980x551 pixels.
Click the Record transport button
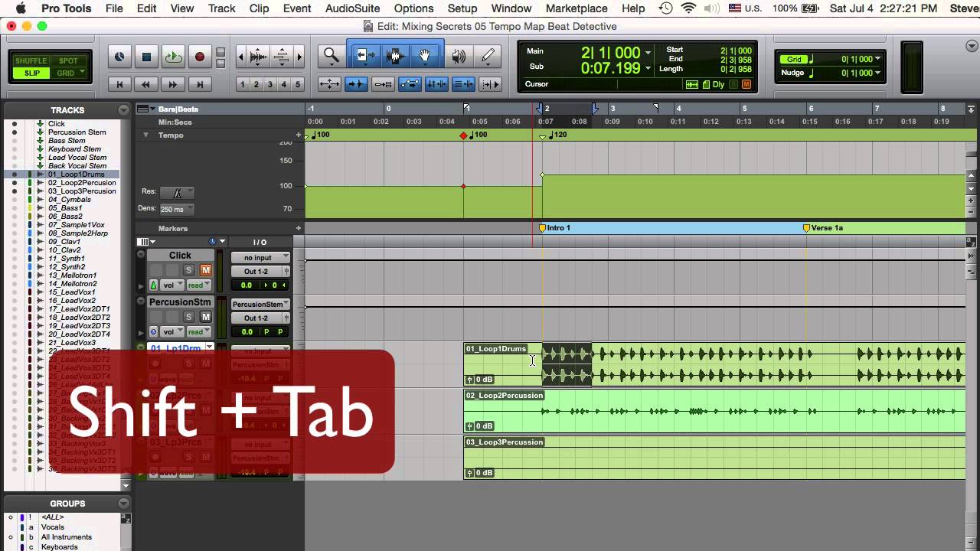(x=200, y=57)
